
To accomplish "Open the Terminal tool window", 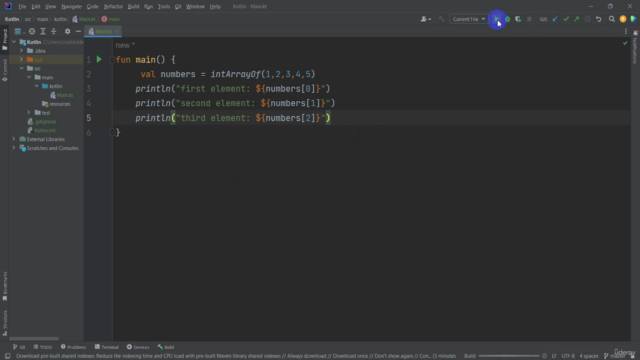I will click(x=107, y=347).
